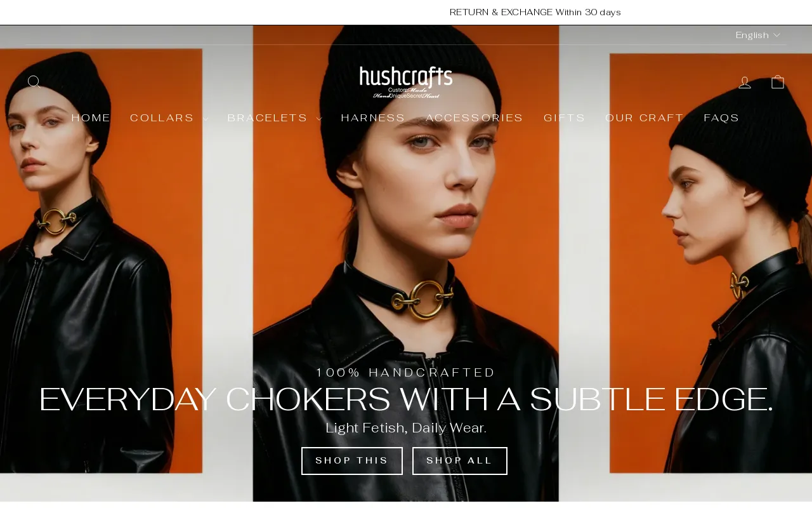Click the Everyday Chokers hero headline

tap(406, 400)
